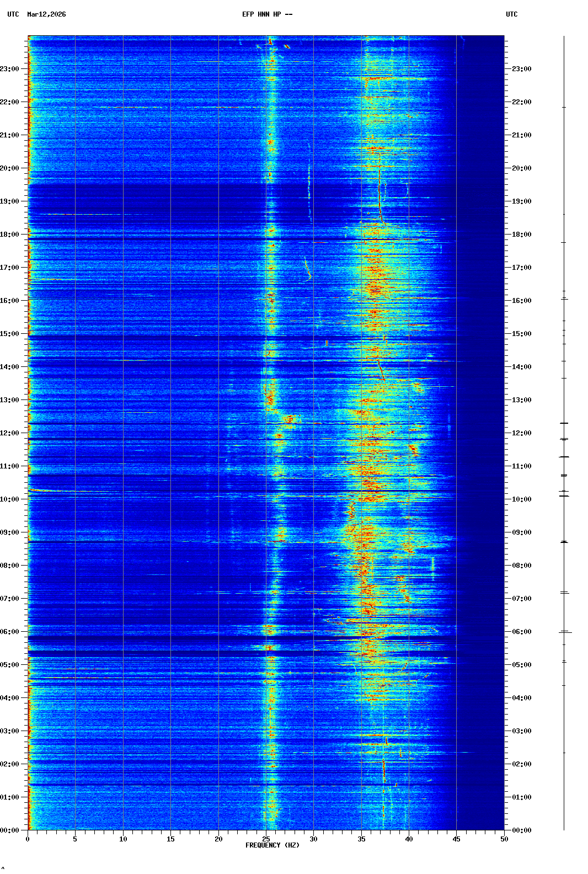Click the UTC label at top right
The width and height of the screenshot is (588, 874).
point(511,14)
